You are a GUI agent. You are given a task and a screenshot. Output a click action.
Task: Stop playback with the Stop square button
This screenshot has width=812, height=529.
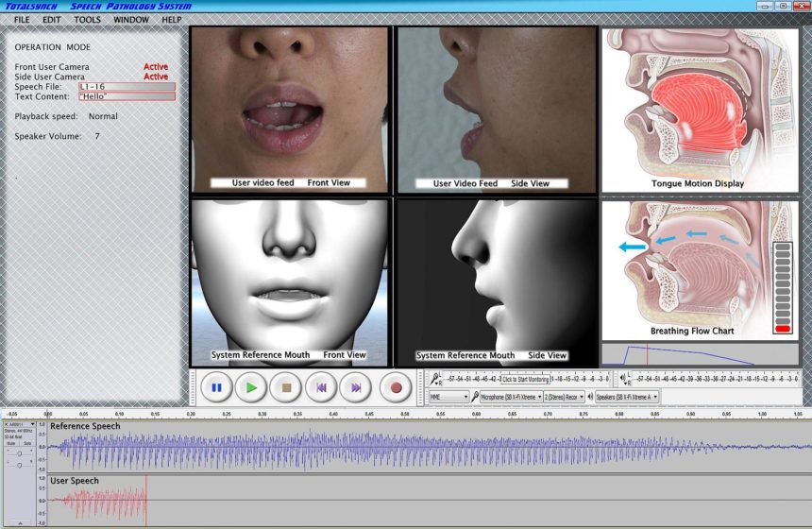coord(286,387)
